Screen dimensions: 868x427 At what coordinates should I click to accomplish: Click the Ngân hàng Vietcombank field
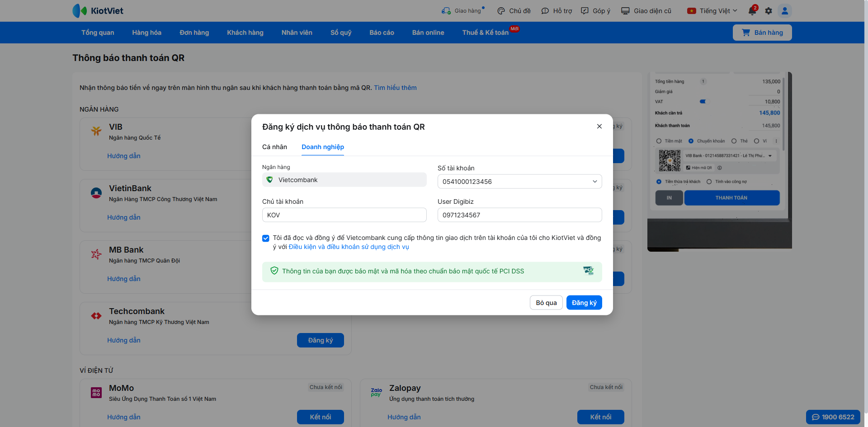[x=344, y=180]
